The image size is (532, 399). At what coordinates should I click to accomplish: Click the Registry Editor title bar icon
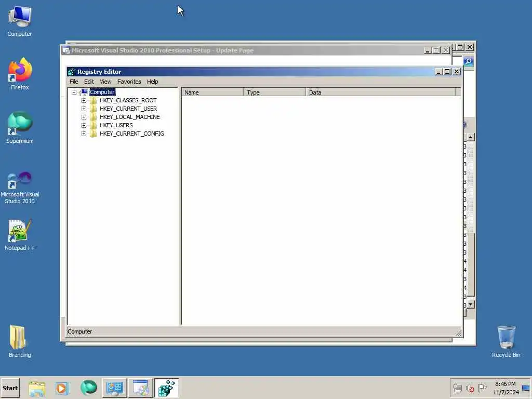tap(71, 72)
